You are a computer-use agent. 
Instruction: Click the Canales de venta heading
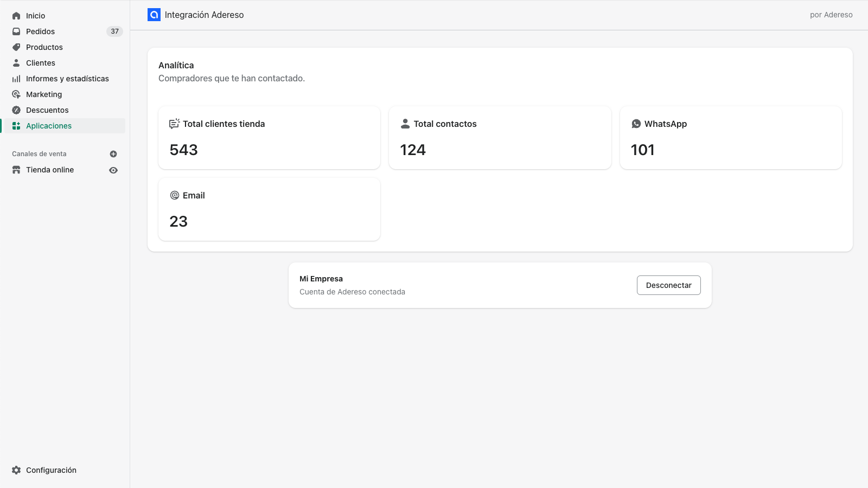(x=39, y=154)
